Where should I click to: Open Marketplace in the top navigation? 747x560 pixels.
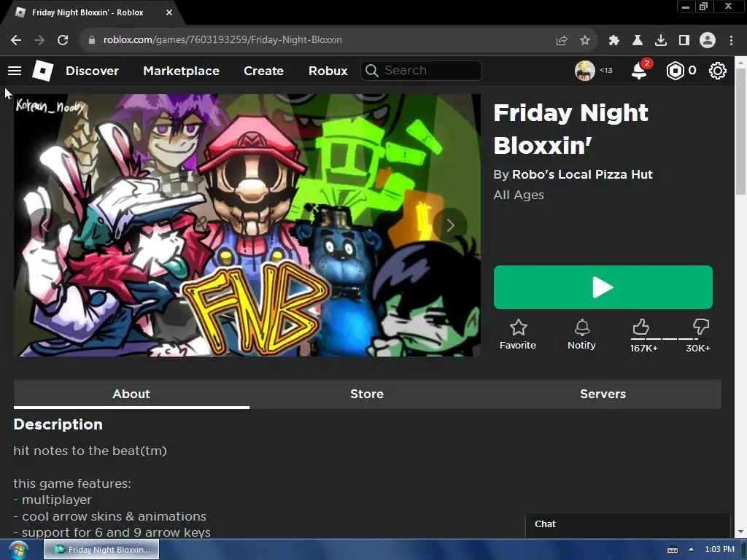click(x=182, y=71)
